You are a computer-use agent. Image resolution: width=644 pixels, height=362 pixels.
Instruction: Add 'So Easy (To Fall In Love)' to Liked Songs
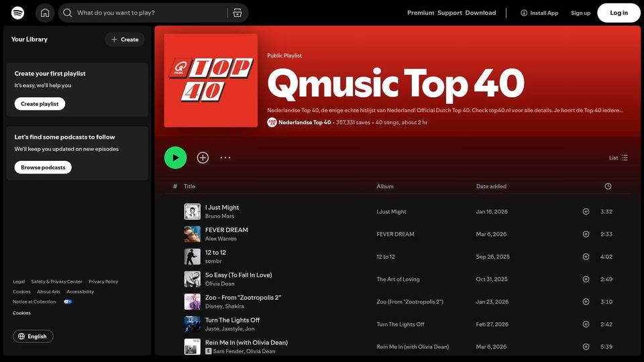tap(586, 280)
